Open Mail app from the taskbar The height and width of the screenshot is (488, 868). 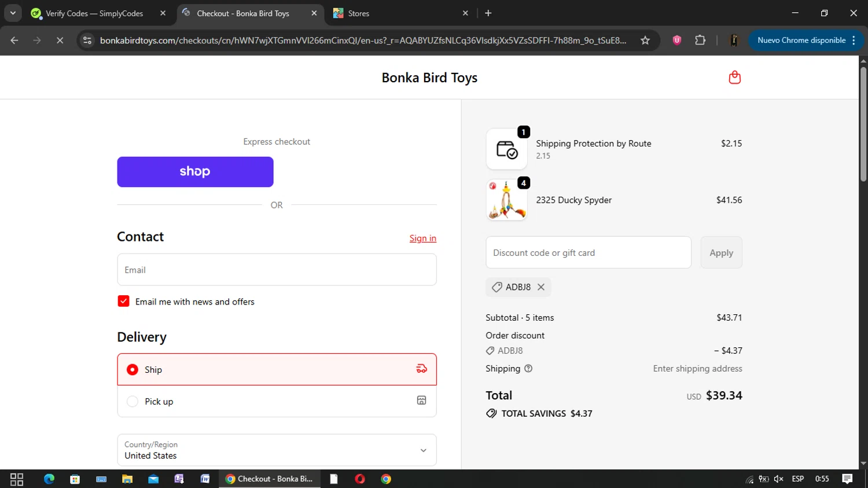tap(153, 479)
